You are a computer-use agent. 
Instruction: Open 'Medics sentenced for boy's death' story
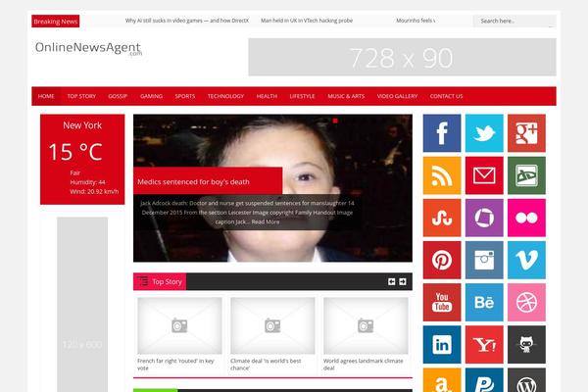(x=193, y=182)
